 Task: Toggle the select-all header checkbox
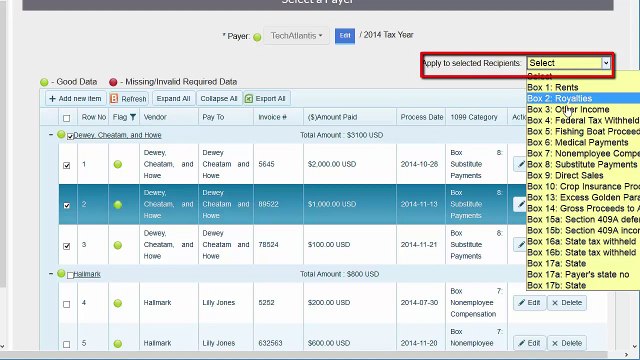(x=67, y=118)
